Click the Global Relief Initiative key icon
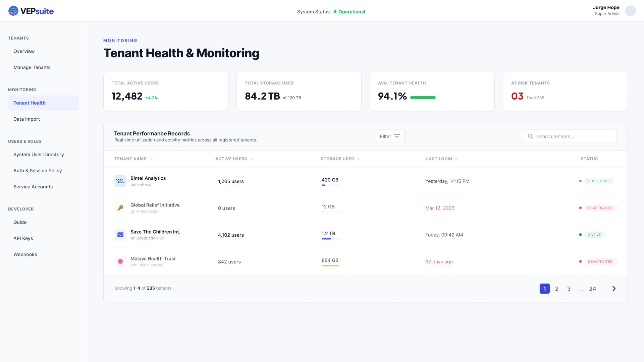 click(120, 208)
